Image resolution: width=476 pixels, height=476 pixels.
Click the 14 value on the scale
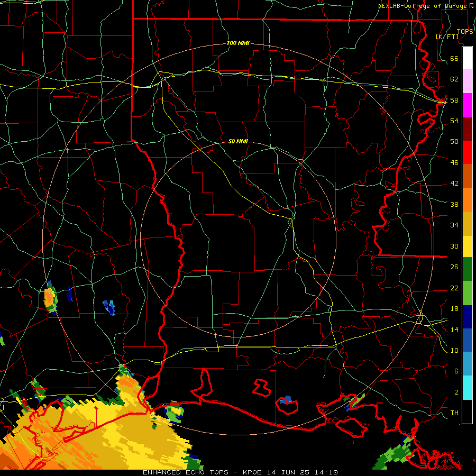coord(454,329)
